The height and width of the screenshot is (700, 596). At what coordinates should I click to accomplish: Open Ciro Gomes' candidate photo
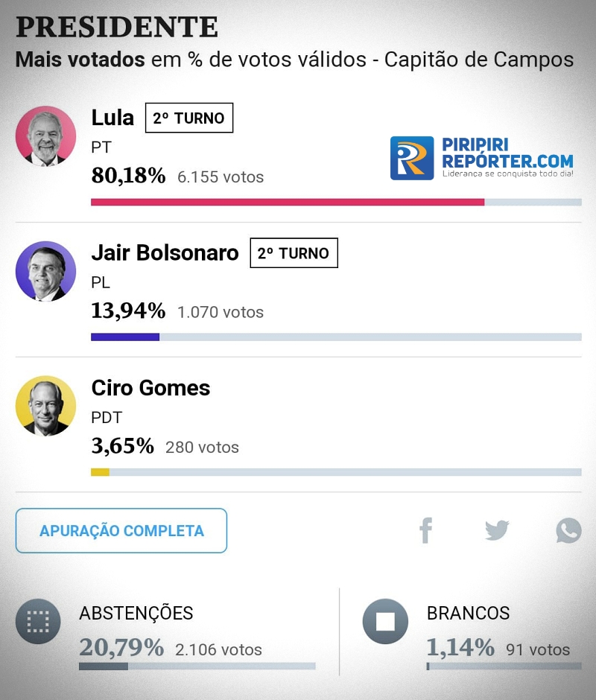coord(45,406)
